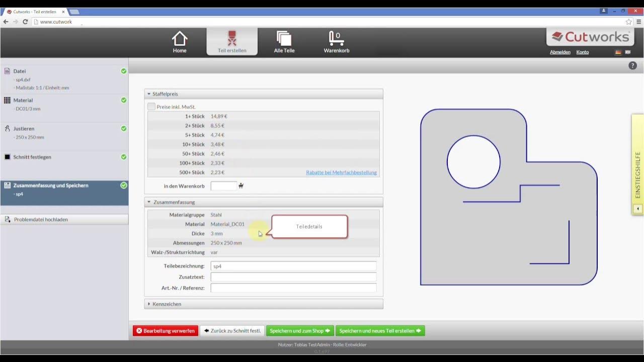The image size is (644, 362).
Task: Open Rabatte bei Mehrfachbestellung link
Action: click(x=341, y=172)
